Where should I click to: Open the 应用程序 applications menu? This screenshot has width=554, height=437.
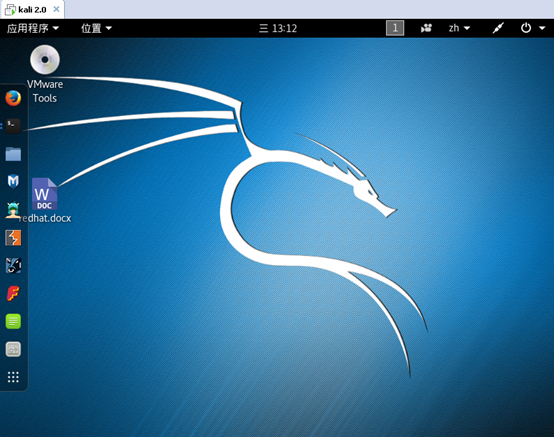coord(33,28)
